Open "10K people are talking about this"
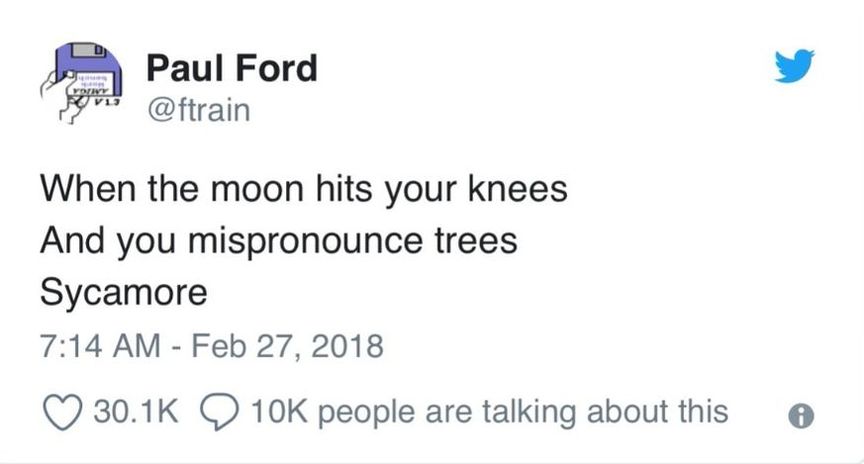The width and height of the screenshot is (864, 464). [x=489, y=411]
